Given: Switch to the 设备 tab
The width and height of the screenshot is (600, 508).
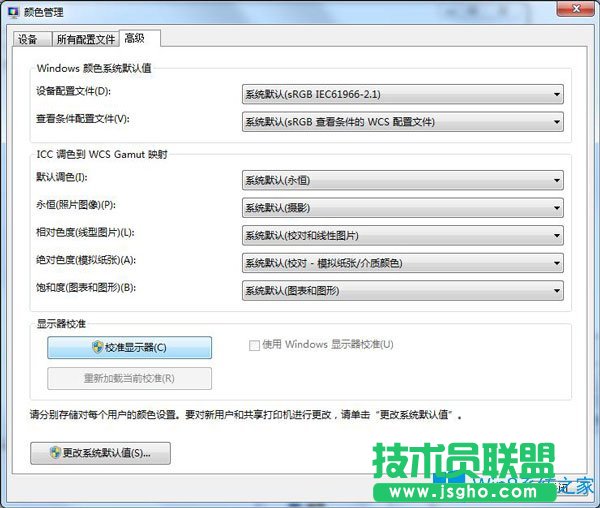Looking at the screenshot, I should 32,39.
